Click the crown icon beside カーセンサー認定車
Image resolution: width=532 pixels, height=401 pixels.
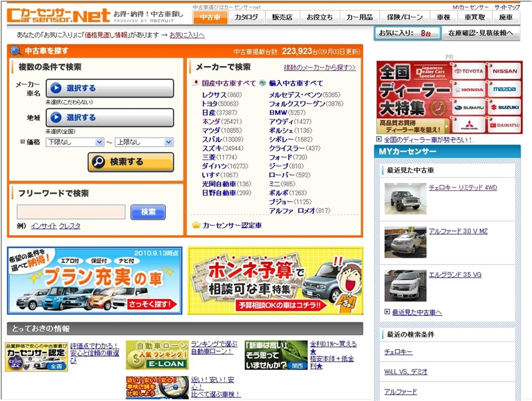tap(196, 225)
